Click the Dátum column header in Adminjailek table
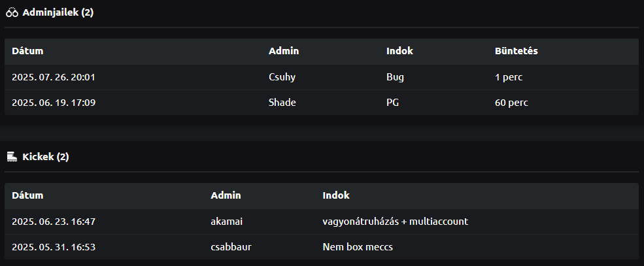 point(27,51)
